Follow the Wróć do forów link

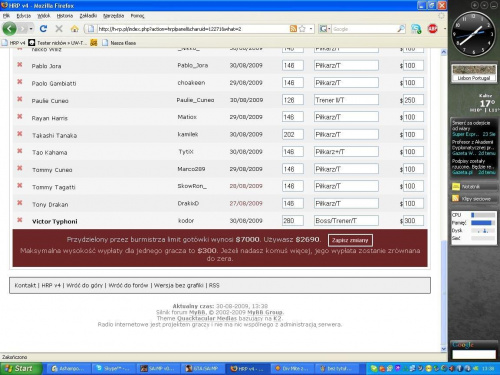click(128, 285)
